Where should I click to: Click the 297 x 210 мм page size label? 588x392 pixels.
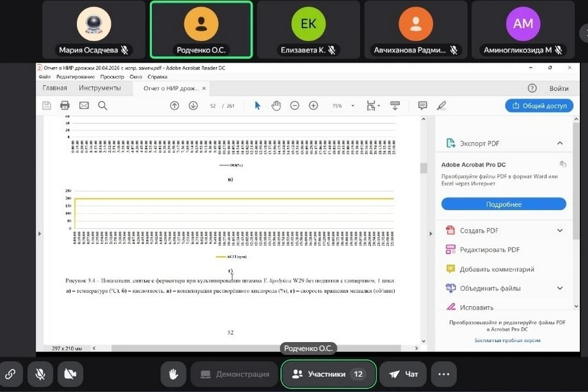(x=67, y=348)
